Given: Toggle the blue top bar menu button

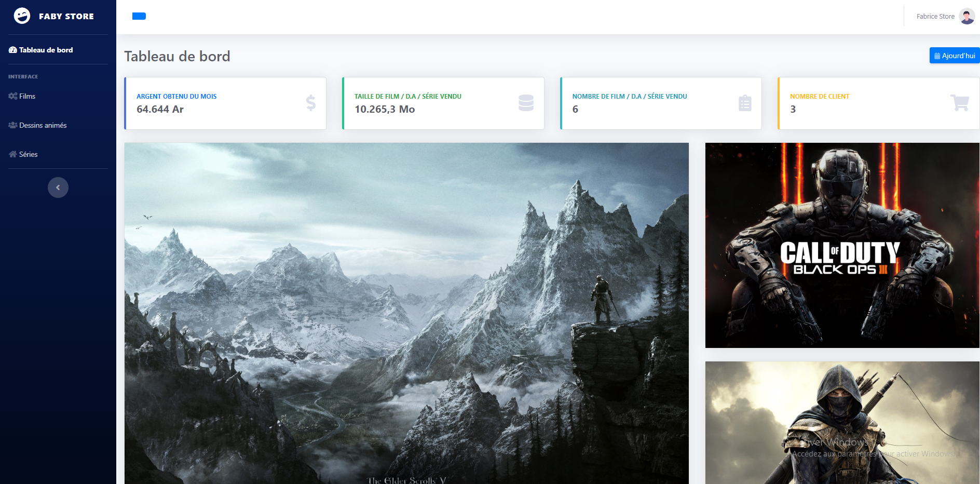Looking at the screenshot, I should (x=139, y=16).
